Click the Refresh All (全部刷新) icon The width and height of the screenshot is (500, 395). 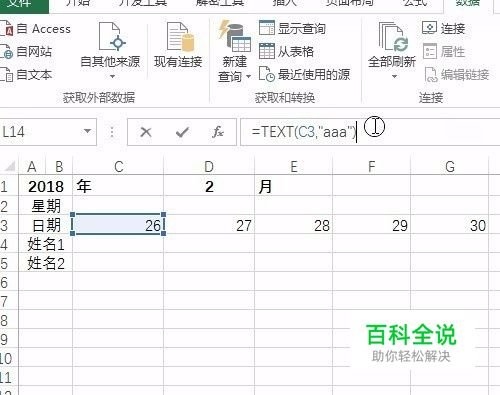[393, 37]
